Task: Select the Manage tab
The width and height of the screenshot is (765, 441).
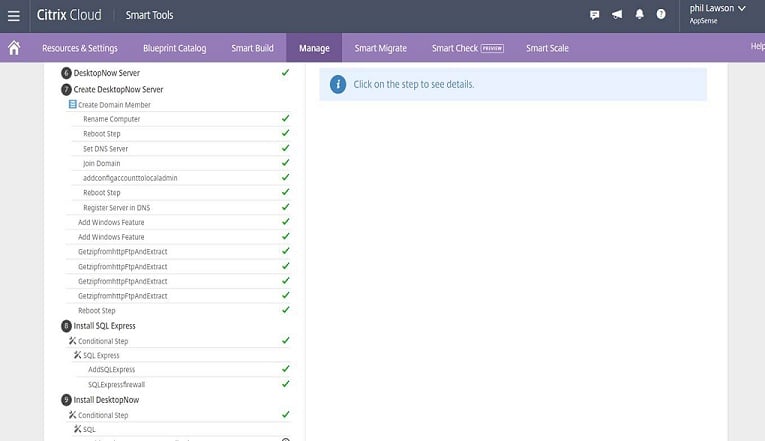Action: point(314,48)
